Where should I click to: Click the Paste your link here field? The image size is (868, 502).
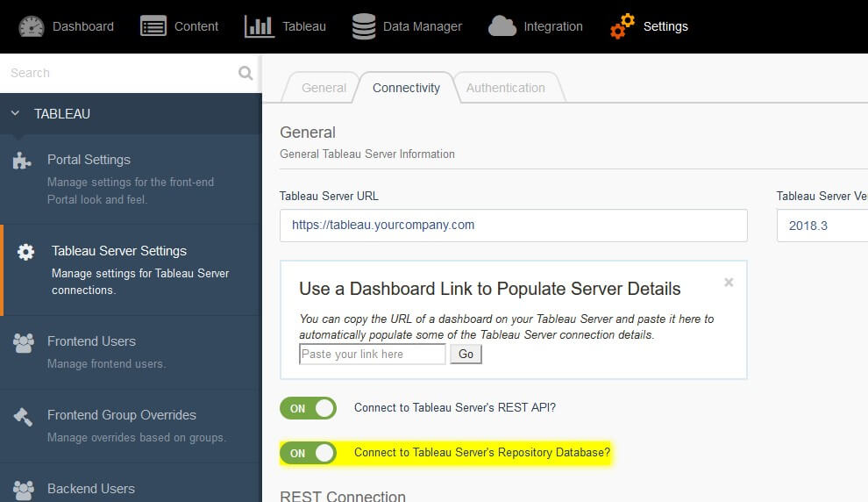[x=372, y=354]
